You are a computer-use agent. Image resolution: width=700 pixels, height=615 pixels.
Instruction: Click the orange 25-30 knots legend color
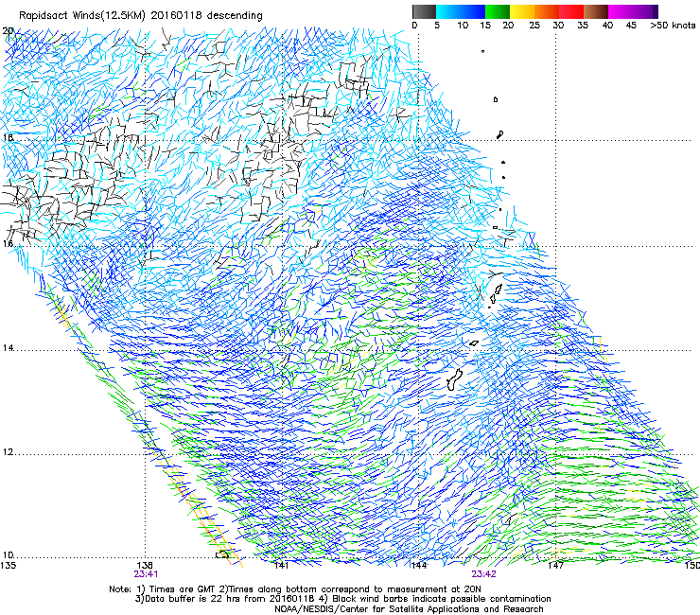click(x=547, y=11)
